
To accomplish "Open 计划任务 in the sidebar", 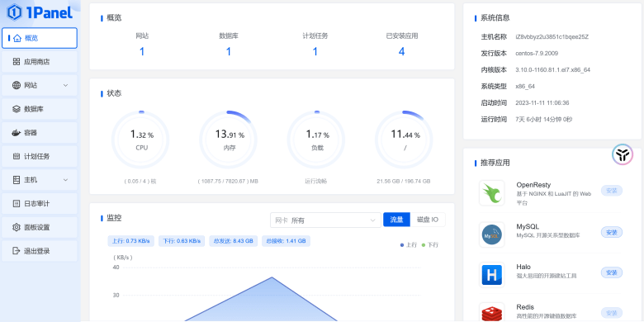I will tap(40, 157).
